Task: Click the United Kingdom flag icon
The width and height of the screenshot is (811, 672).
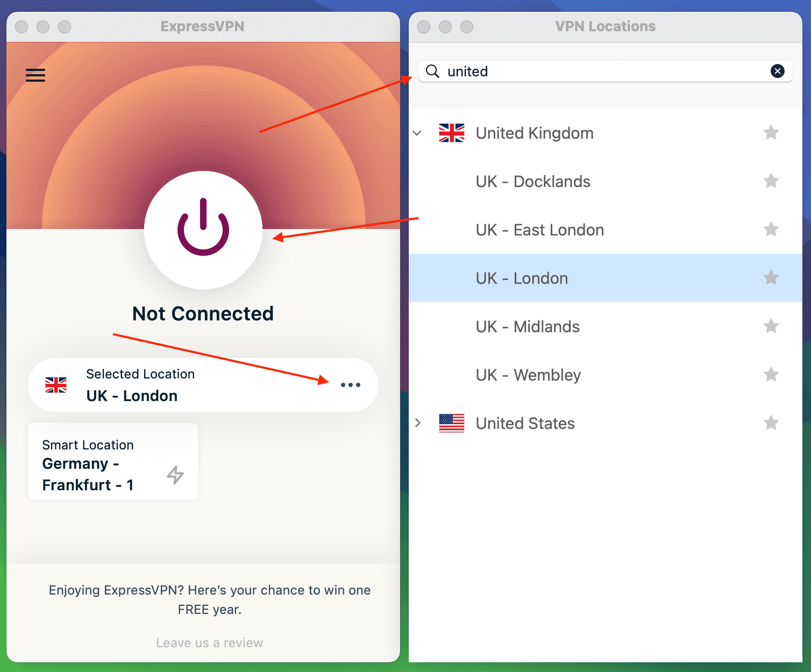Action: 452,133
